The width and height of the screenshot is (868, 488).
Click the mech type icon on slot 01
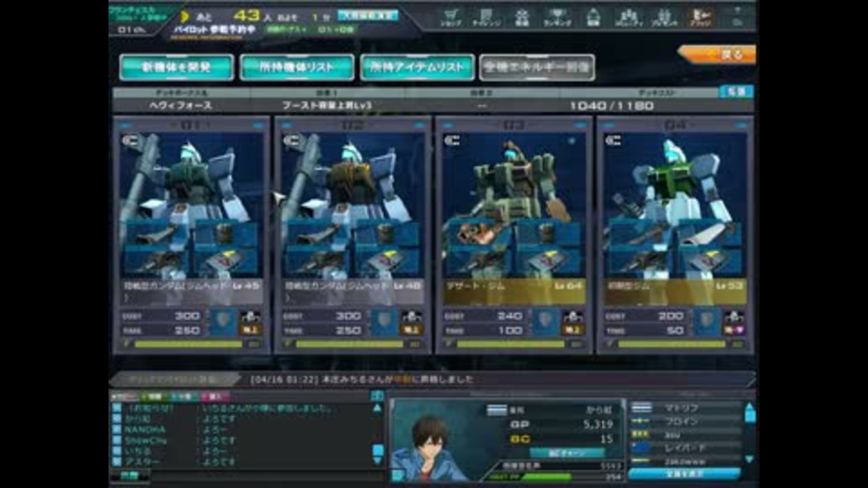click(250, 316)
